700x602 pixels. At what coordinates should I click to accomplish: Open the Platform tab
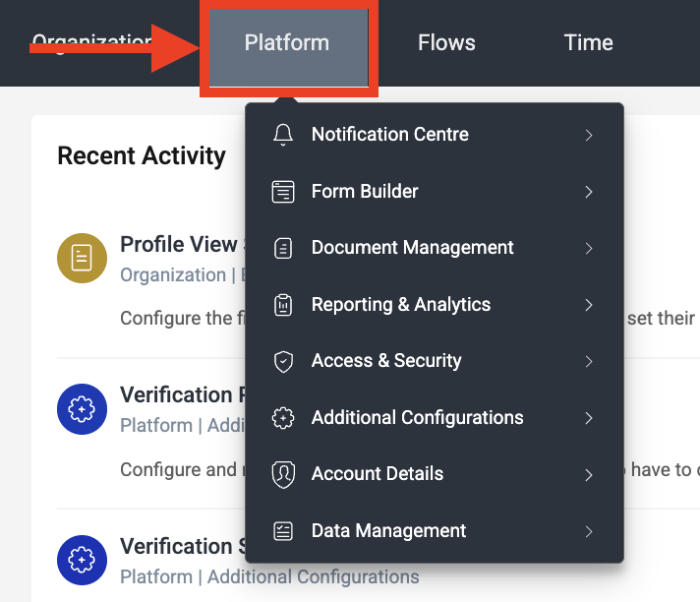[x=287, y=43]
